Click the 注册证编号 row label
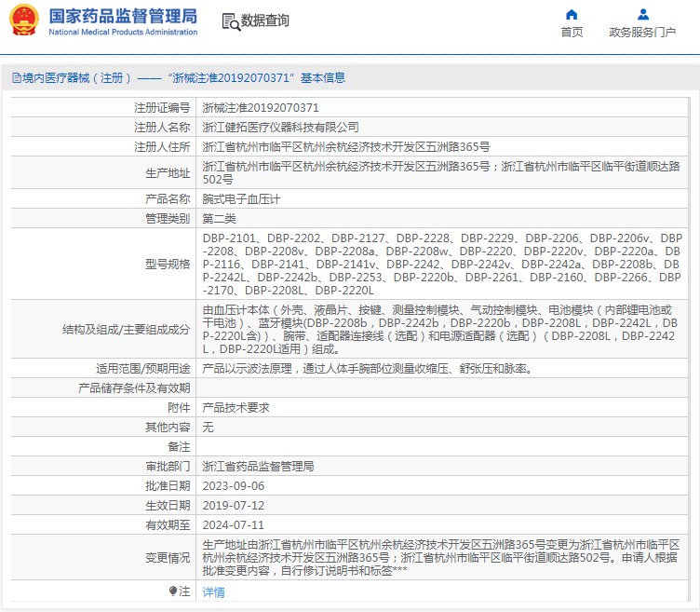 [x=162, y=108]
